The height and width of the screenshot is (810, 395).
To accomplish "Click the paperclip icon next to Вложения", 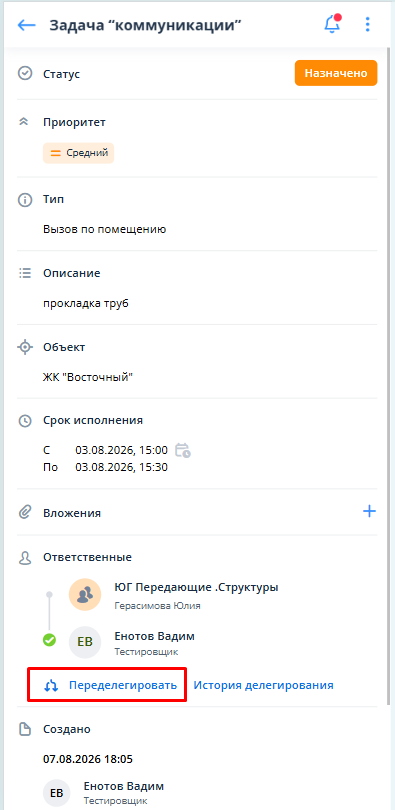I will 25,513.
